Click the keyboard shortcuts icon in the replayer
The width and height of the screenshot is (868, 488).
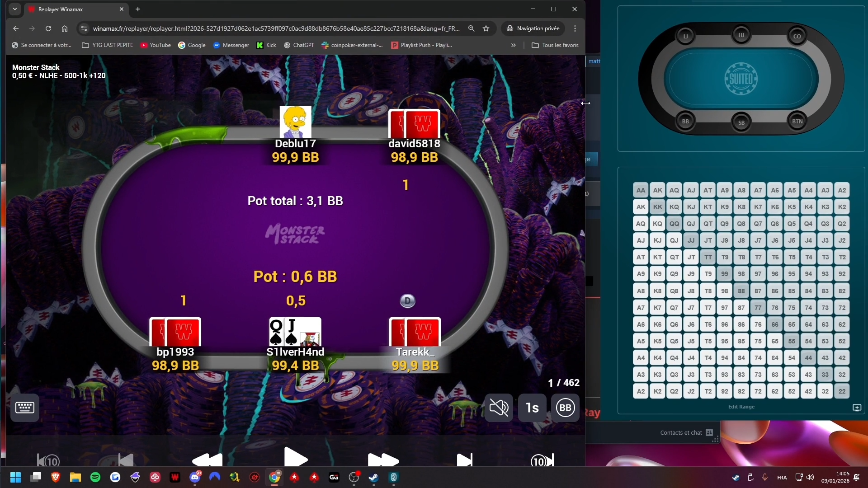(24, 408)
